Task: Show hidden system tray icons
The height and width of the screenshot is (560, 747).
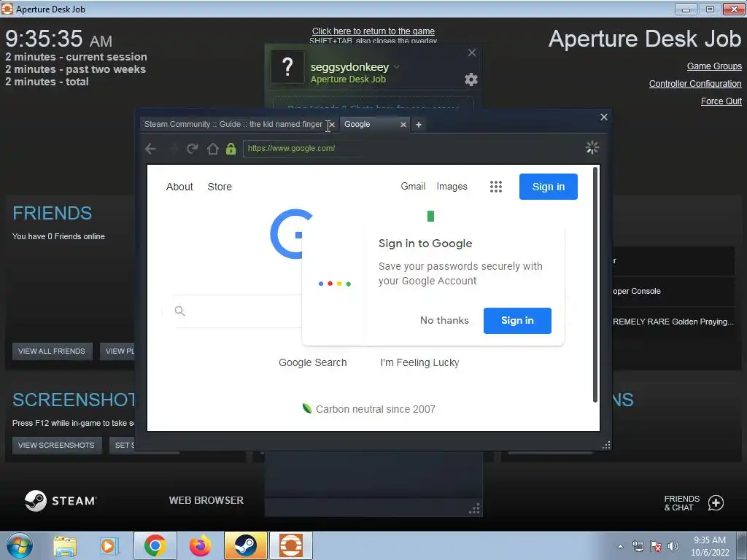Action: (x=620, y=546)
